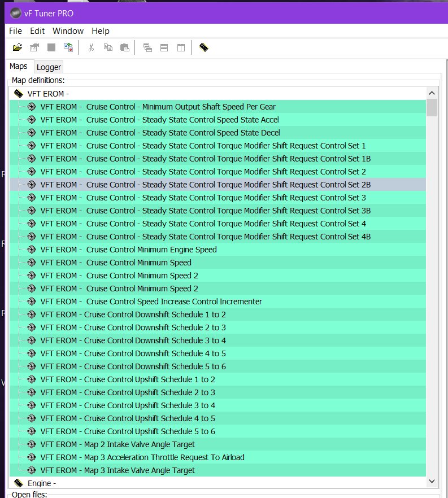The width and height of the screenshot is (448, 498).
Task: Click gear icon of Map 2 Intake Valve Angle Target
Action: click(x=31, y=444)
